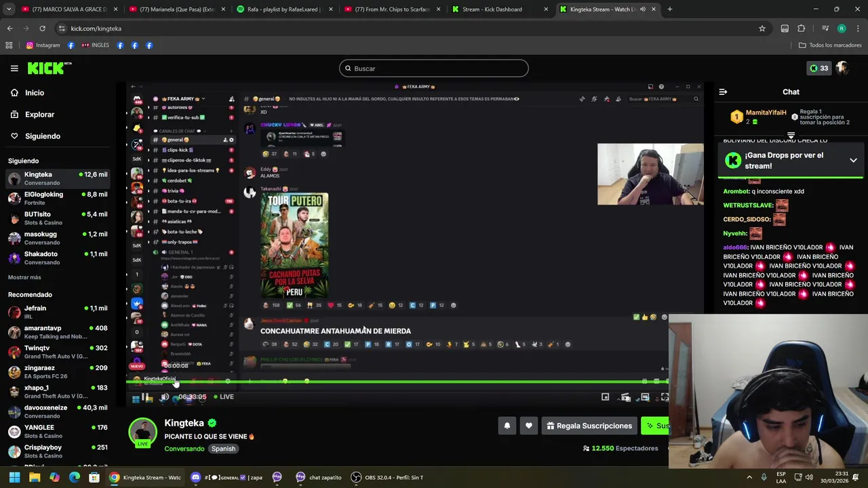Open zingaraez recommended channel
This screenshot has width=868, height=488.
click(58, 371)
